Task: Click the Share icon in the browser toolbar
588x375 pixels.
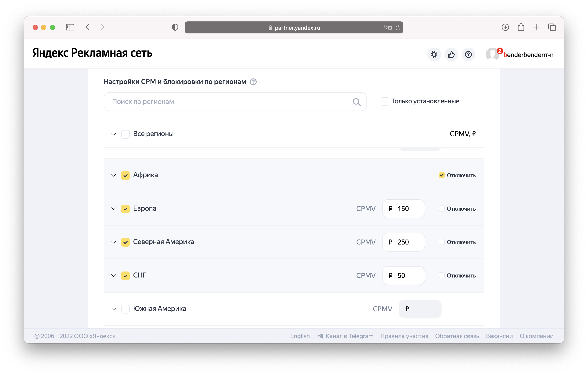Action: (x=521, y=27)
